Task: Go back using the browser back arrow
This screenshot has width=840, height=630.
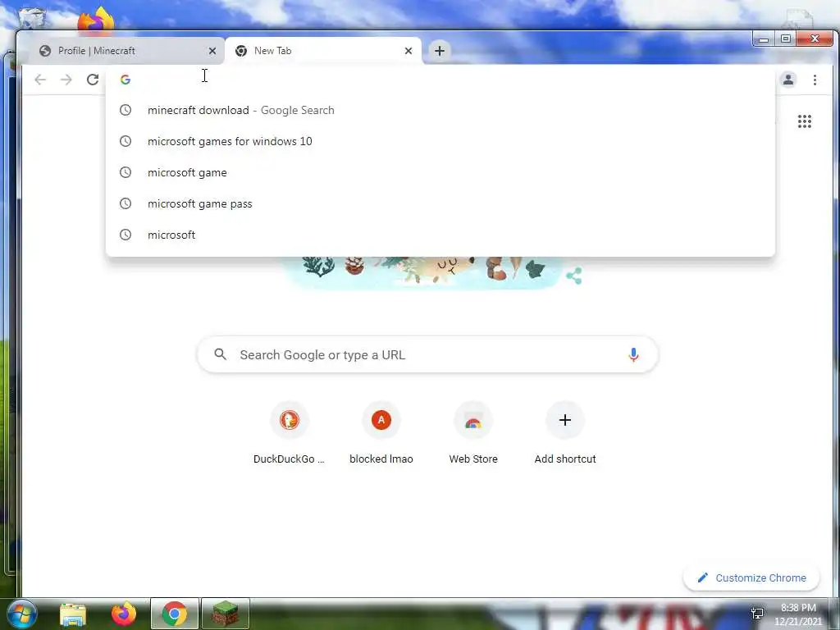Action: pos(40,80)
